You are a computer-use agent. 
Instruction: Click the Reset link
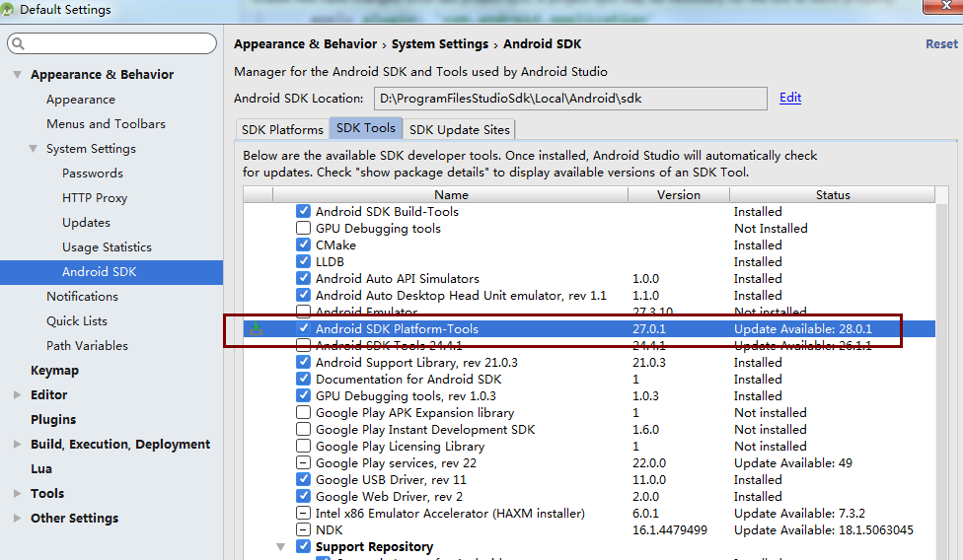pos(941,44)
